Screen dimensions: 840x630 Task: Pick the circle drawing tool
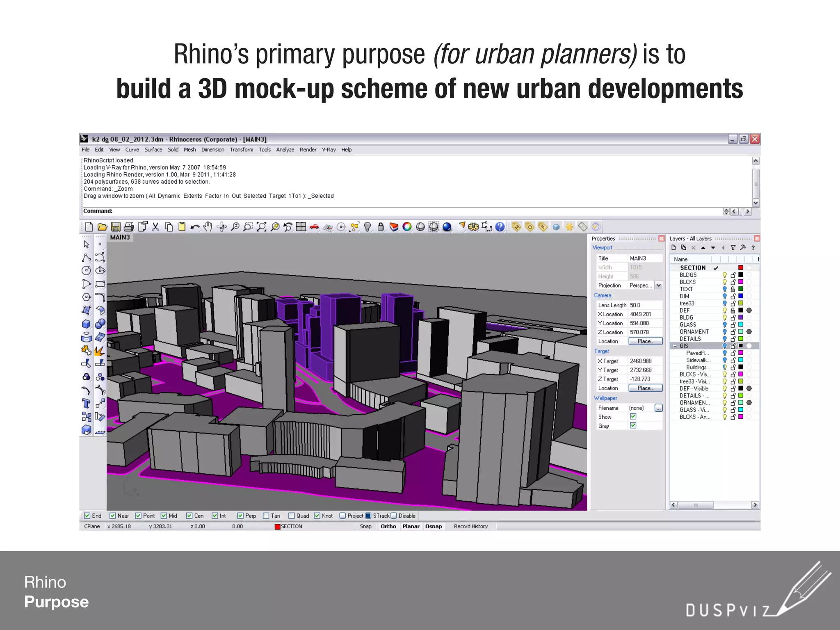pos(86,271)
